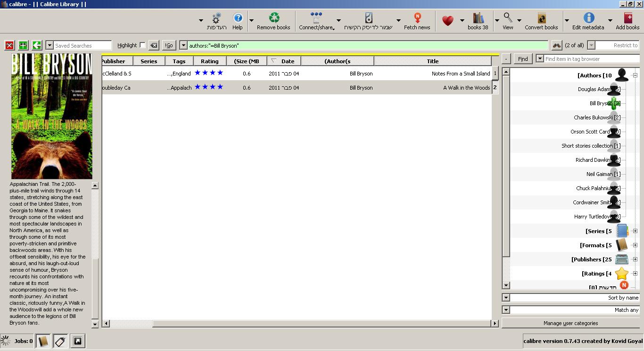Click the green arrow saved search icon
644x351 pixels.
(x=37, y=45)
